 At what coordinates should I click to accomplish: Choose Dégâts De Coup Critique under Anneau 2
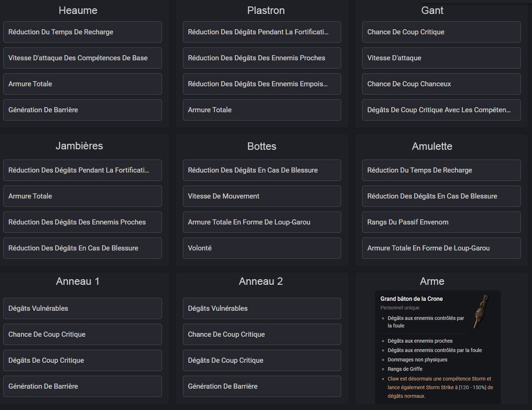click(x=262, y=360)
